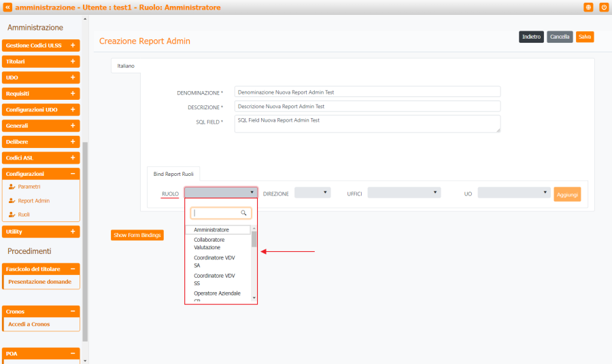
Task: Click the power logout icon
Action: tap(603, 7)
